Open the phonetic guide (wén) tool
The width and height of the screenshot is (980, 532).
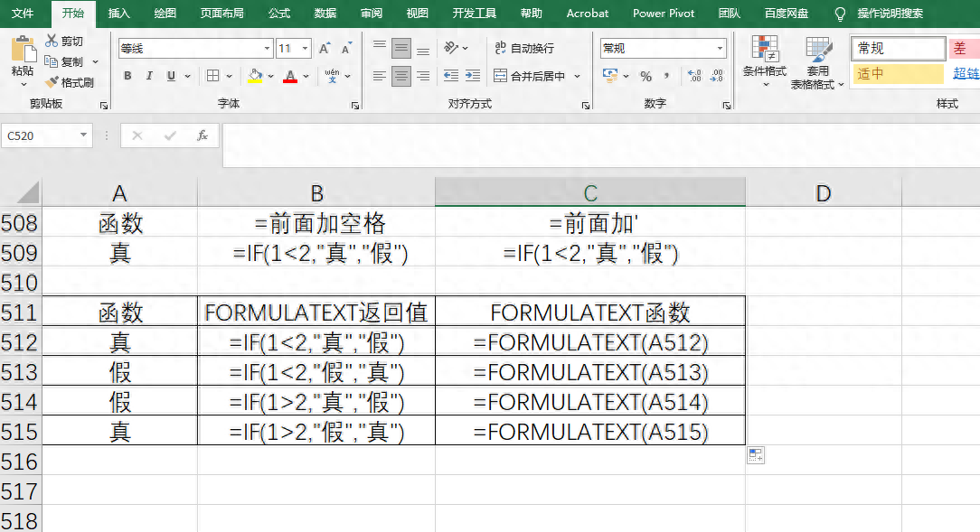tap(332, 76)
